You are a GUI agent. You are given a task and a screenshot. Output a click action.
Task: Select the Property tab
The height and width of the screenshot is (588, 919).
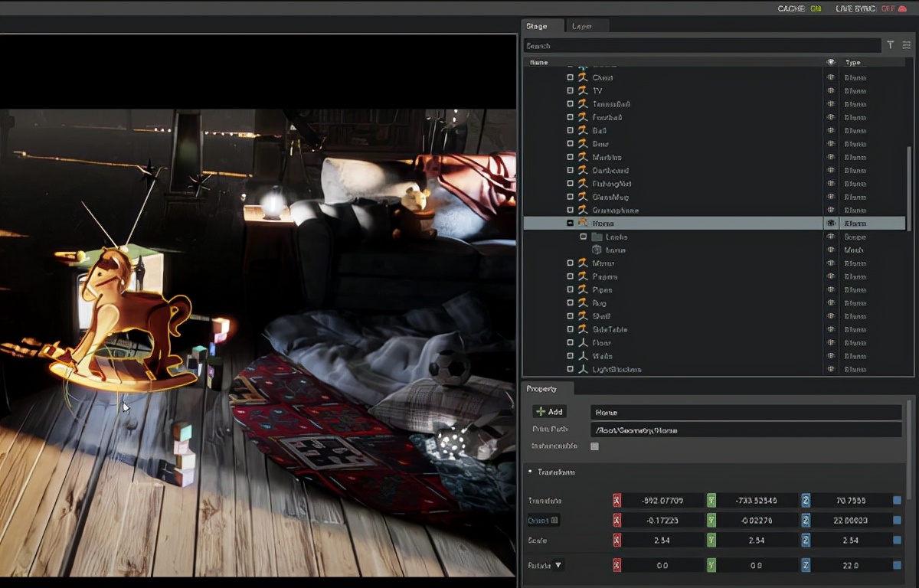click(542, 389)
